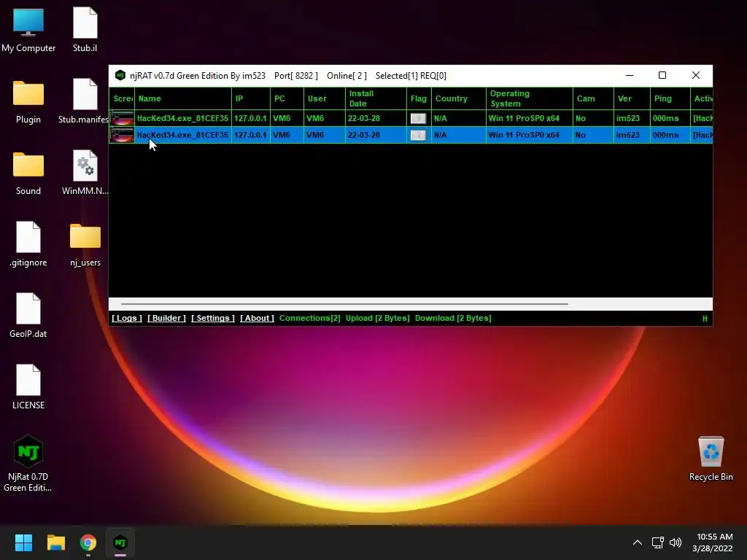Select the nj_users folder icon
The width and height of the screenshot is (747, 560).
85,244
